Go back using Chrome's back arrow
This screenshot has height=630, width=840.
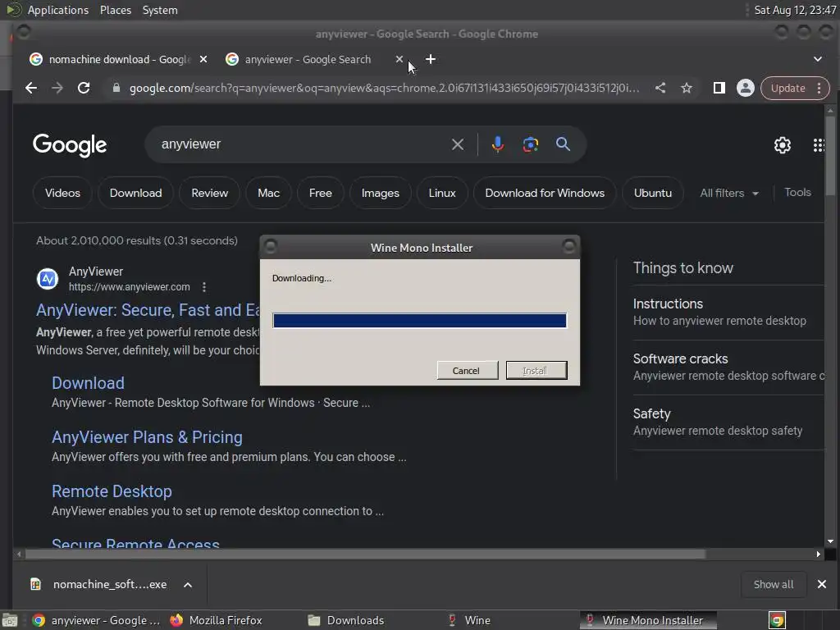coord(31,88)
